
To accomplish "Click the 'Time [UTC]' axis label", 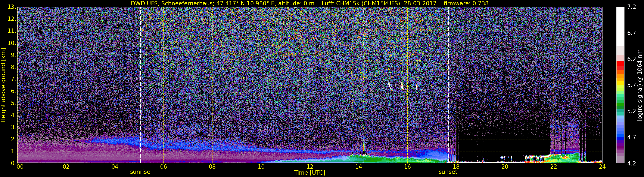I will coord(310,173).
